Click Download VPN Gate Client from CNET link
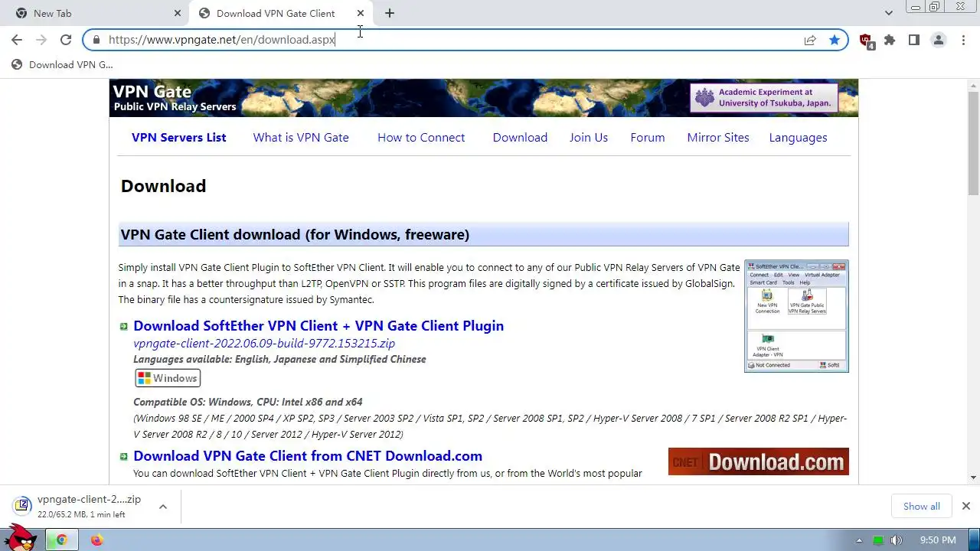 (x=308, y=456)
